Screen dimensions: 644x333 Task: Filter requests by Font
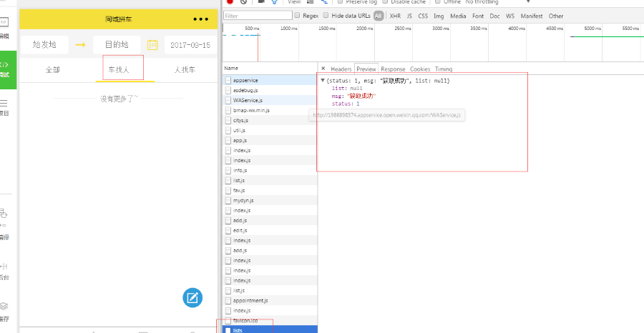[x=478, y=16]
